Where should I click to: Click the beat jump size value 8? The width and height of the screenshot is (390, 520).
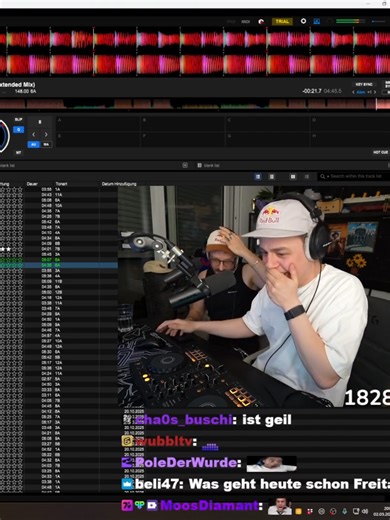[x=40, y=122]
